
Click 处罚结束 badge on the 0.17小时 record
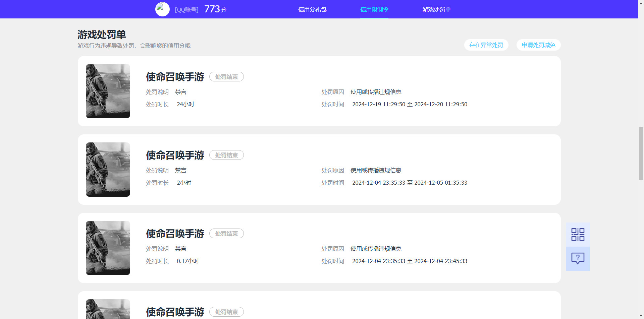pyautogui.click(x=226, y=234)
